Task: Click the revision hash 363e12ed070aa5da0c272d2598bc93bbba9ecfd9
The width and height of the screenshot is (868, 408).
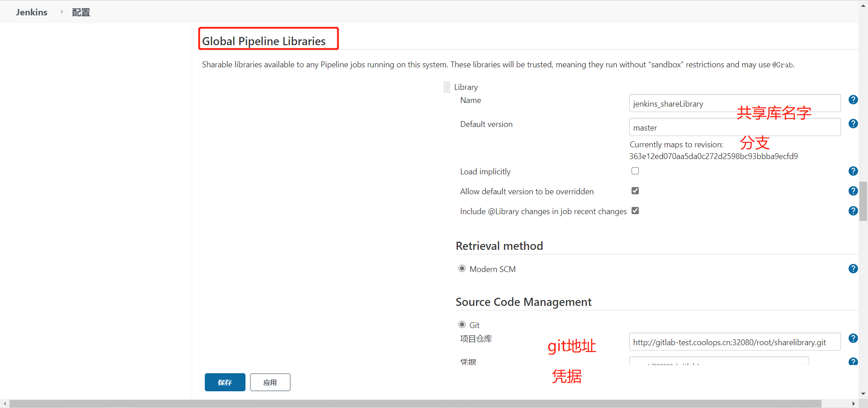Action: coord(713,156)
